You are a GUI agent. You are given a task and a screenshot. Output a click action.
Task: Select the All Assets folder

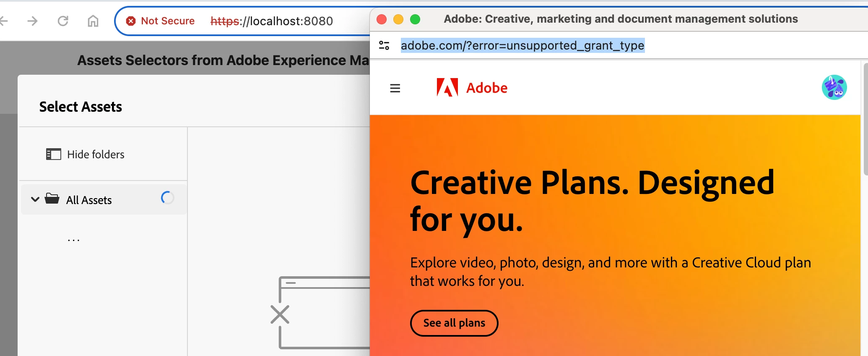tap(104, 199)
